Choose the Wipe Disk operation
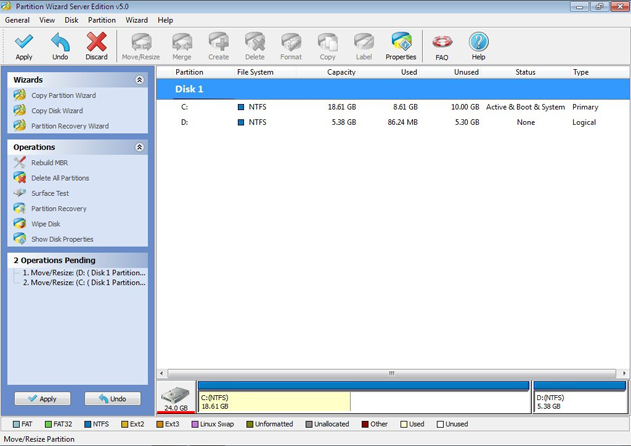Screen dimensions: 631x446 tap(45, 224)
